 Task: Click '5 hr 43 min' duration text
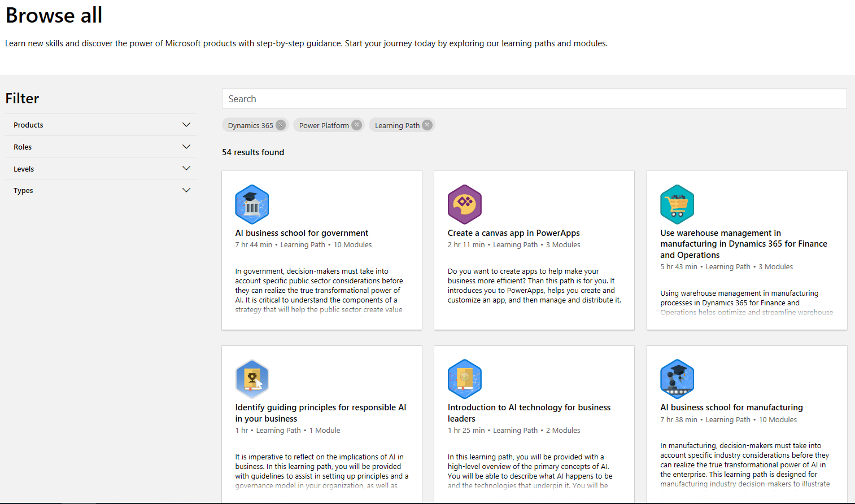pyautogui.click(x=679, y=267)
